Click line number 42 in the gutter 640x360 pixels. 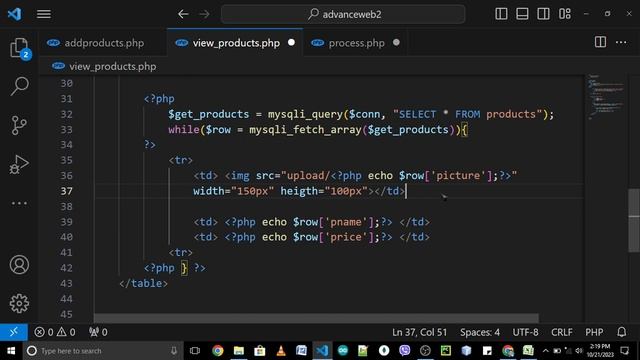[67, 268]
